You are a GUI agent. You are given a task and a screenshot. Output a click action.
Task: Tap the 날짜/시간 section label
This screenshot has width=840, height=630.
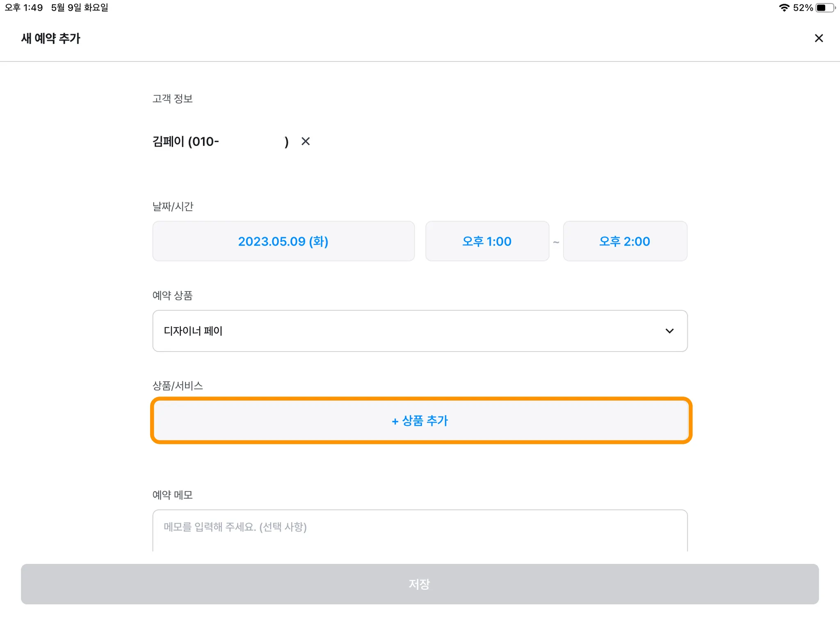click(x=173, y=206)
